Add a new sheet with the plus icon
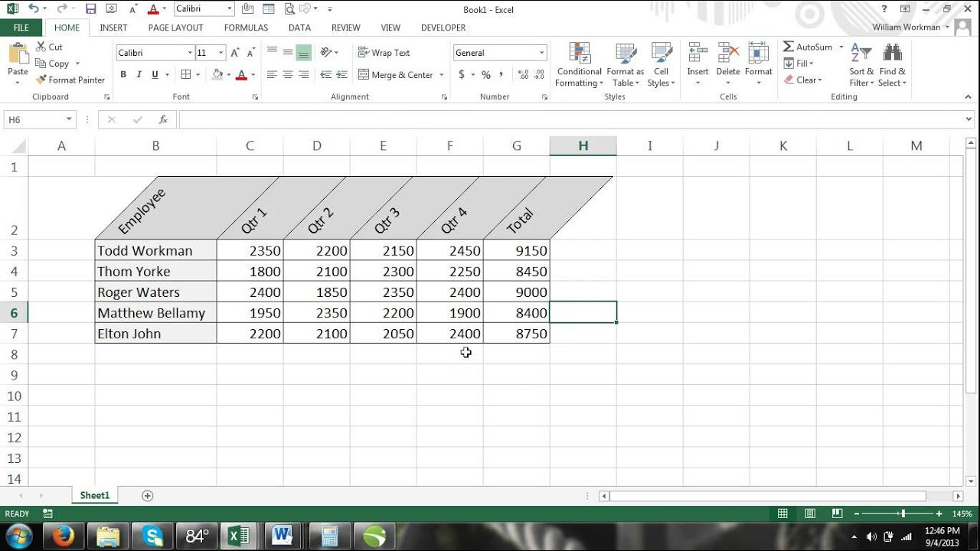 [148, 496]
